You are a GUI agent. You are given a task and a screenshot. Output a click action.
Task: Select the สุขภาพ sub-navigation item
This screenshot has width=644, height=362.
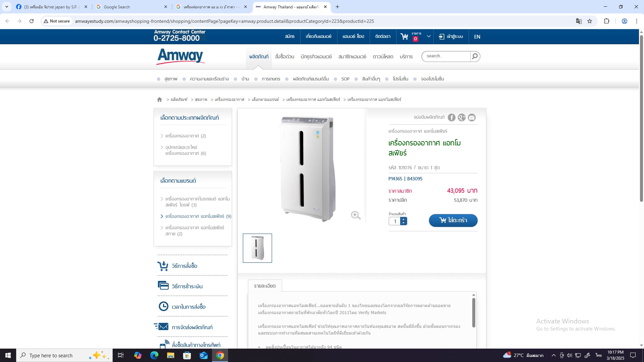[171, 79]
